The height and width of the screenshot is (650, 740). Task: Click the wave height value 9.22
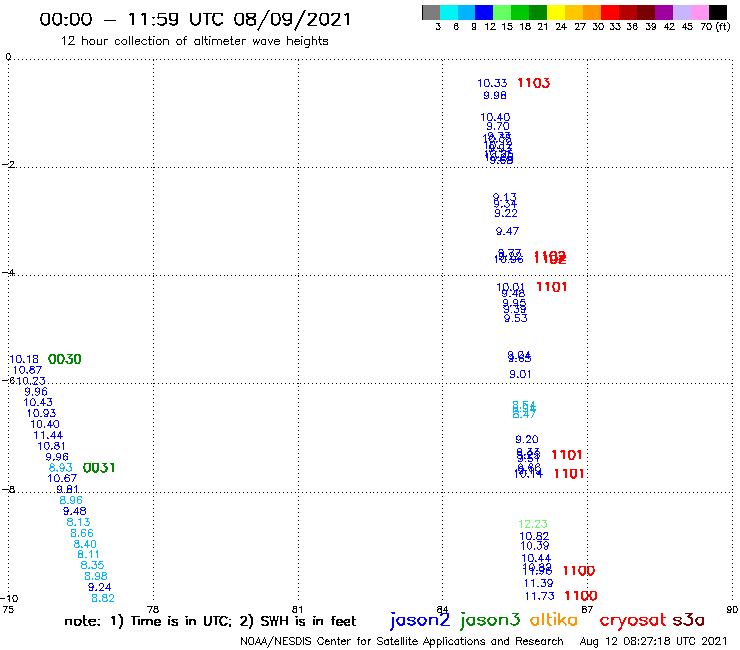506,213
